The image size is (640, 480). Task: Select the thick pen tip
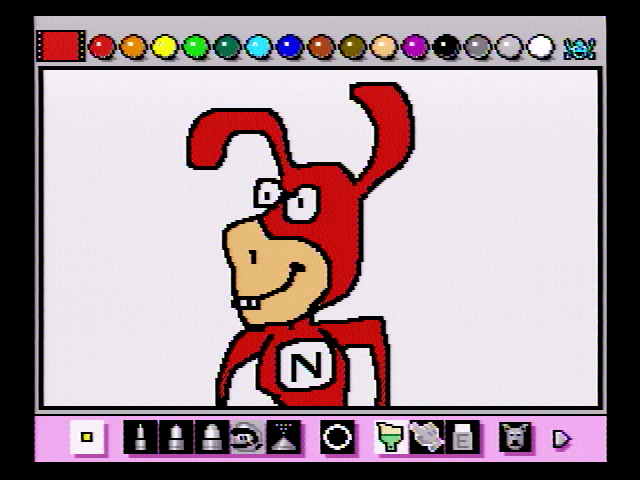211,437
